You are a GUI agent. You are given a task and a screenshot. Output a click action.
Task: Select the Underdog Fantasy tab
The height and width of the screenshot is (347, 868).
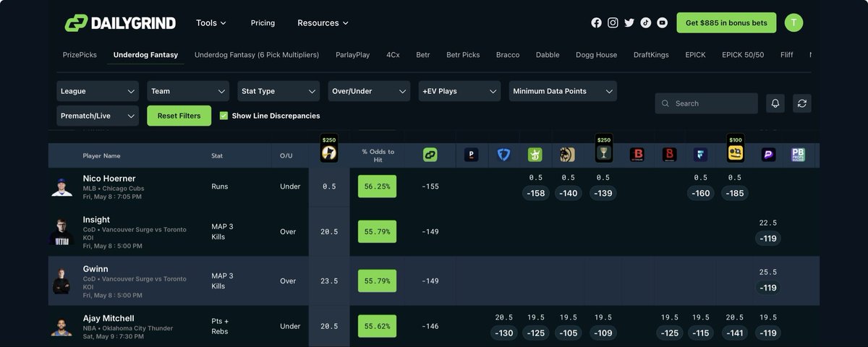[145, 54]
